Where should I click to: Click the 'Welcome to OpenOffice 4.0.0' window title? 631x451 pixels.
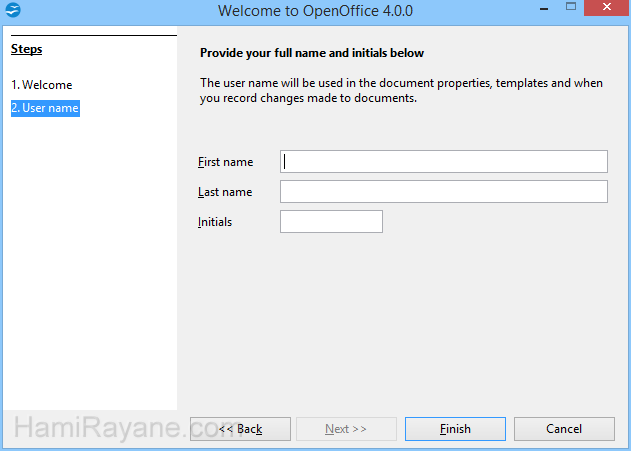pos(316,11)
